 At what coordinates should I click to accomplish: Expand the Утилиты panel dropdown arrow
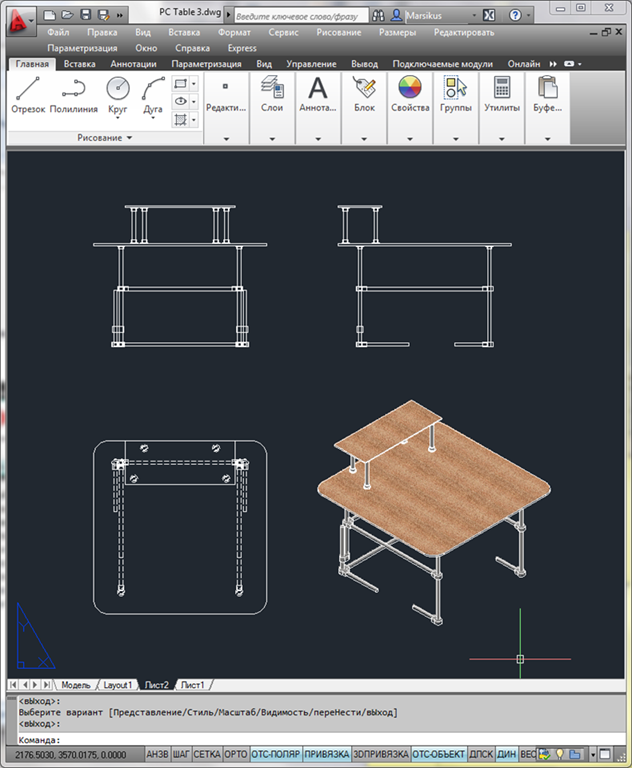point(502,139)
